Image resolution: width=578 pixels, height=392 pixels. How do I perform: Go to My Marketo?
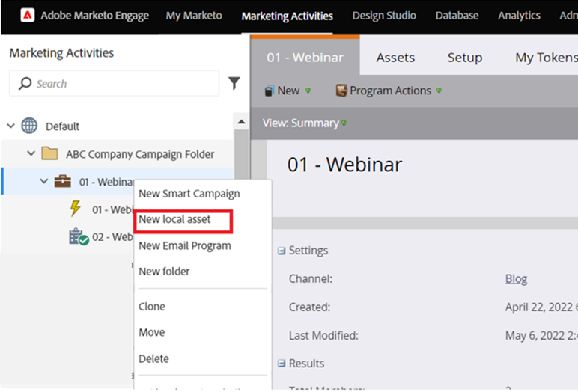tap(194, 16)
